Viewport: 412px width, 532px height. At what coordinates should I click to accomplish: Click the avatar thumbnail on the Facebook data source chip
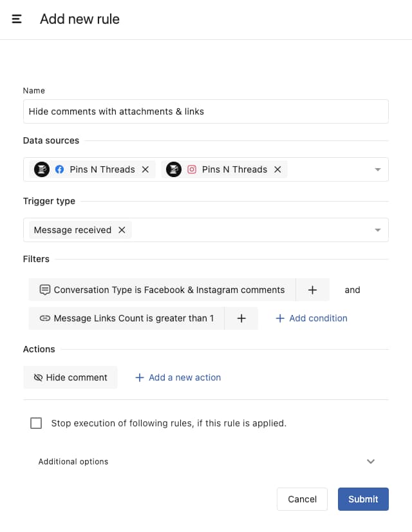pyautogui.click(x=42, y=169)
